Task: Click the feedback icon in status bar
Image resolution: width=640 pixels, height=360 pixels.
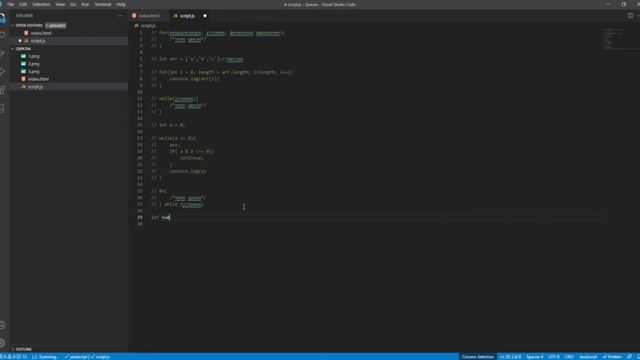Action: (x=629, y=357)
